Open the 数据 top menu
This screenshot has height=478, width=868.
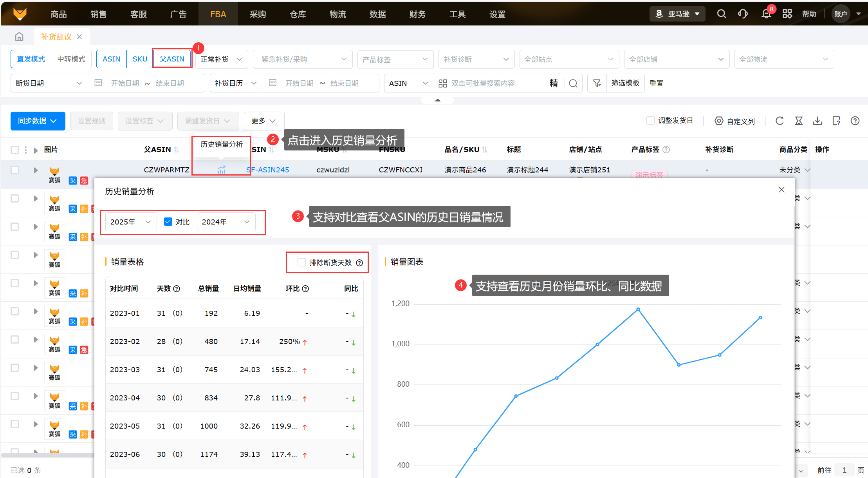[377, 14]
